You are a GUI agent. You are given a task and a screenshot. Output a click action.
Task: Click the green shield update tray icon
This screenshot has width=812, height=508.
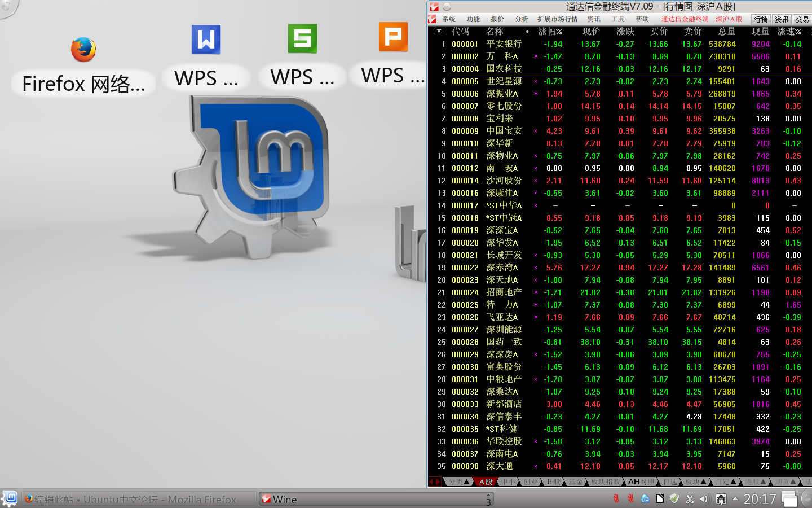click(x=674, y=498)
